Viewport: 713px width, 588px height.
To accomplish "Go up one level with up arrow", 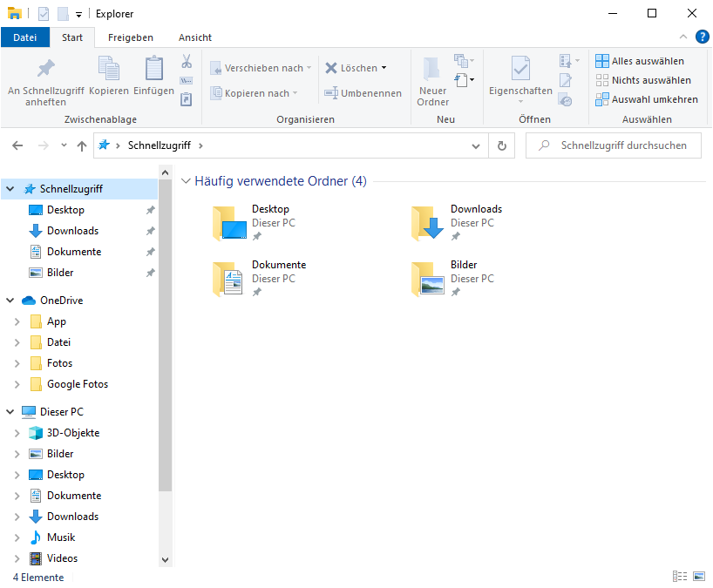I will [x=82, y=146].
